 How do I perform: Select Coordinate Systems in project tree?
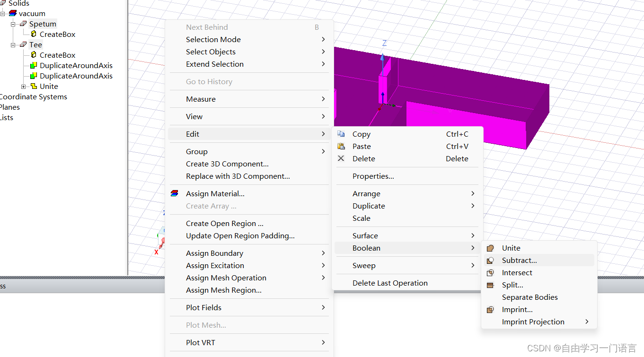pos(33,96)
